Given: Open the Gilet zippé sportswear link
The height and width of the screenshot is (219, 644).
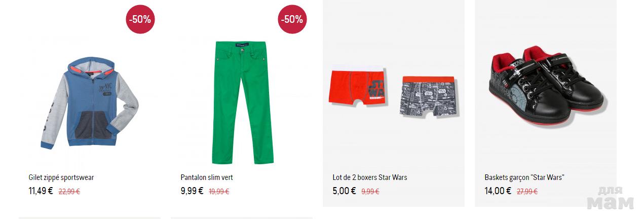Looking at the screenshot, I should click(x=61, y=177).
